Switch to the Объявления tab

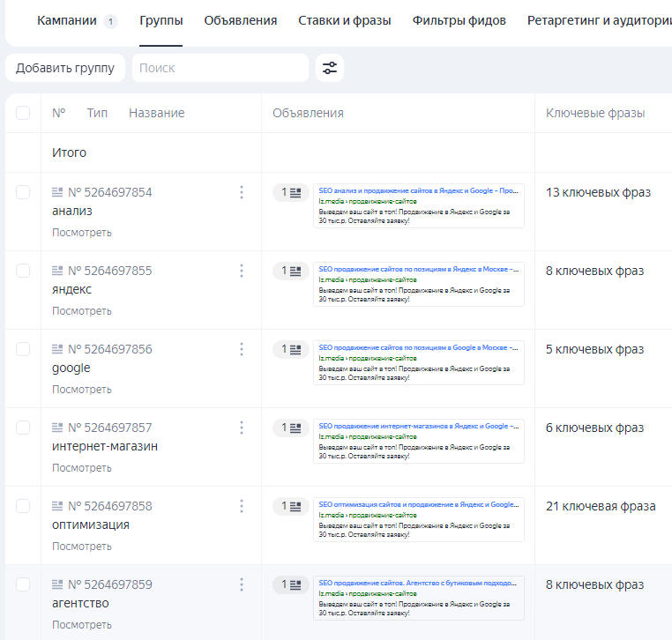tap(240, 20)
